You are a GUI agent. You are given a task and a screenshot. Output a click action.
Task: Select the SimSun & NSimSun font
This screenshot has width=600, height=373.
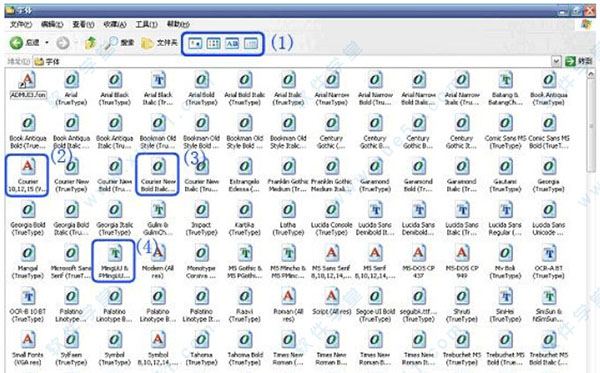coord(549,305)
